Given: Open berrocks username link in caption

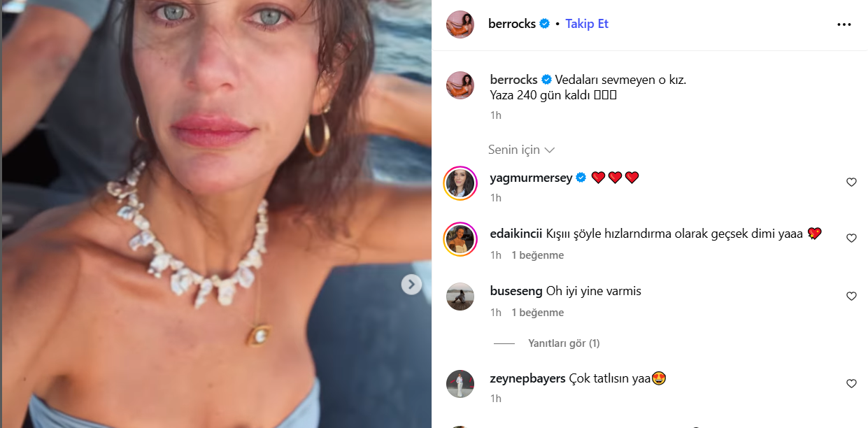Looking at the screenshot, I should pos(513,80).
